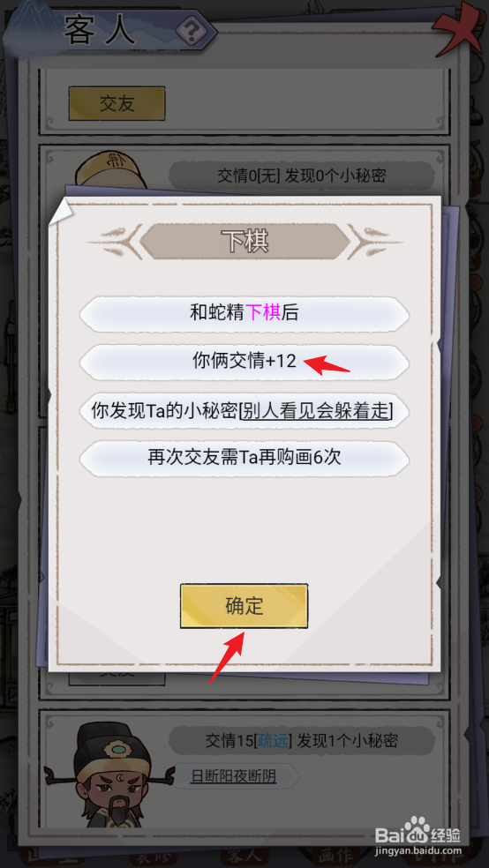Viewport: 489px width, 868px height.
Task: Click the top yellow 交友 button
Action: (117, 103)
